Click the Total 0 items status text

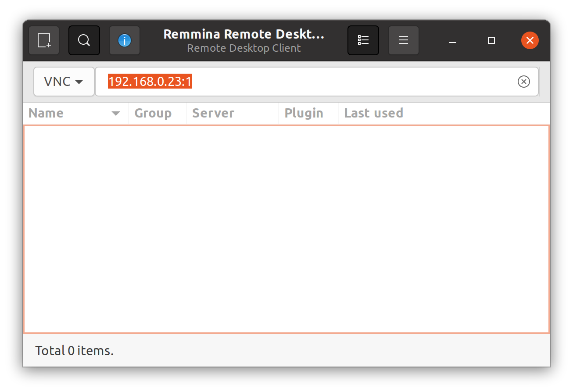pos(75,351)
